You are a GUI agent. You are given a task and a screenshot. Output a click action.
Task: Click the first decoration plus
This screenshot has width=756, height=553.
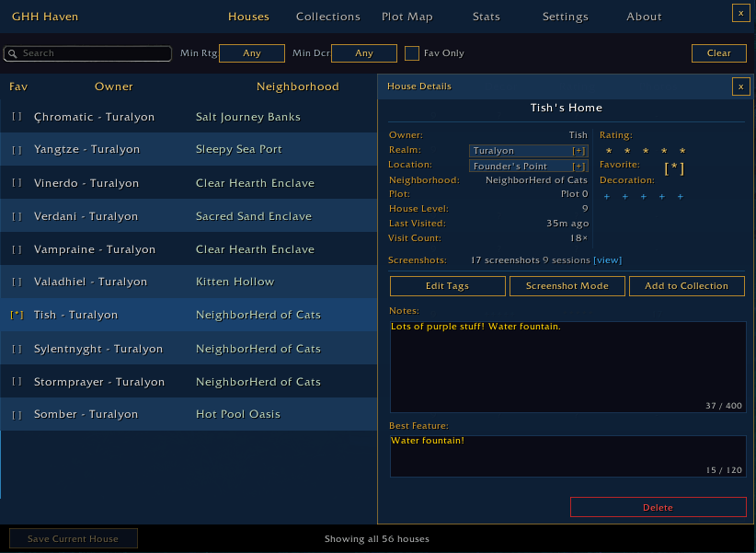tap(606, 197)
